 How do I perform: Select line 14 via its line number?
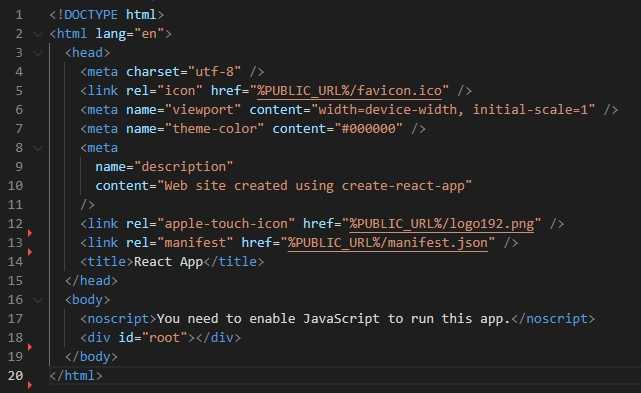[x=16, y=262]
